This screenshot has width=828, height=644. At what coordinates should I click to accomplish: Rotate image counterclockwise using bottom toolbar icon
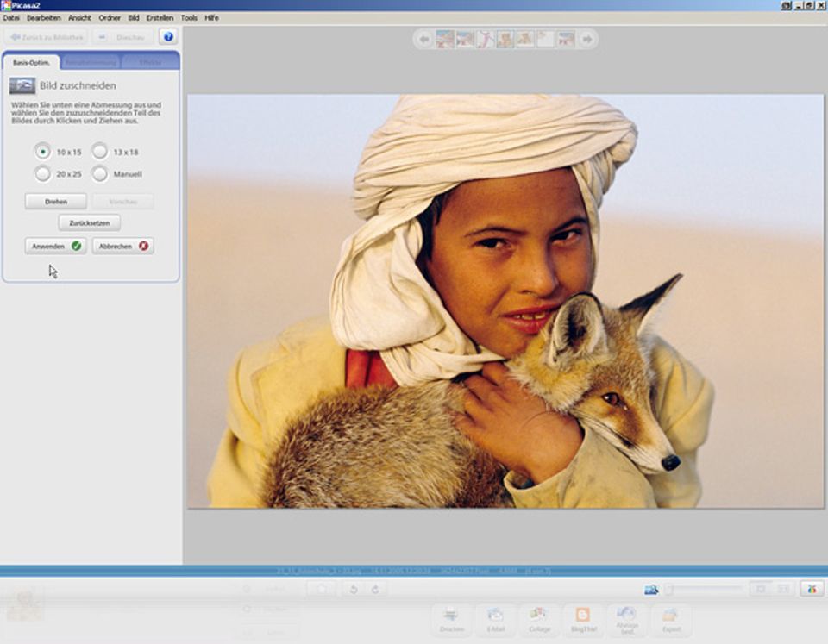click(x=354, y=589)
